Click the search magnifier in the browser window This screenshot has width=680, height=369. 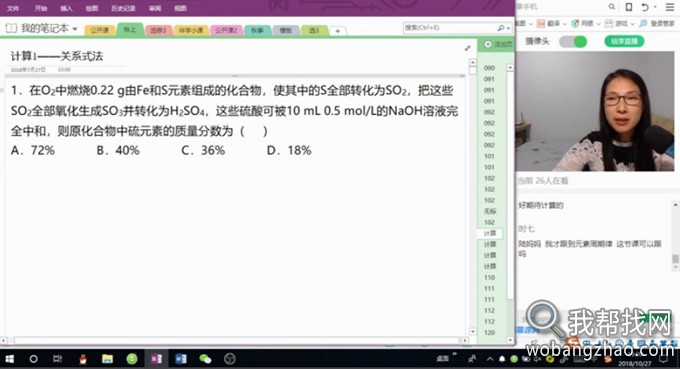[x=611, y=7]
